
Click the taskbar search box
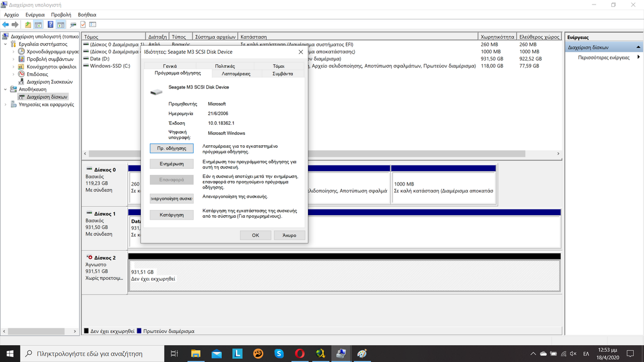[x=92, y=353]
